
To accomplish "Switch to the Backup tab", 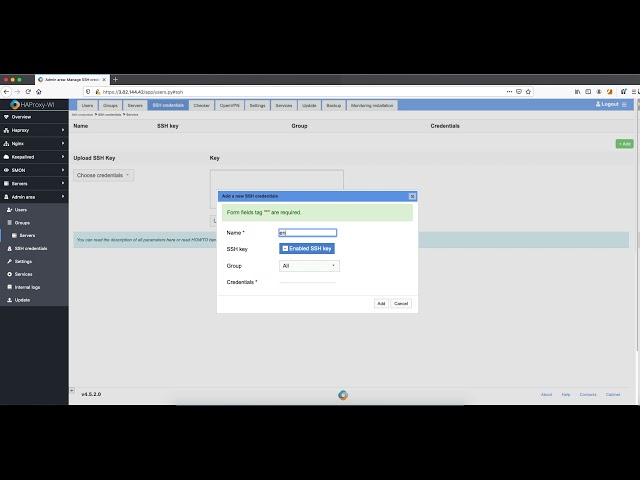I will [x=334, y=106].
